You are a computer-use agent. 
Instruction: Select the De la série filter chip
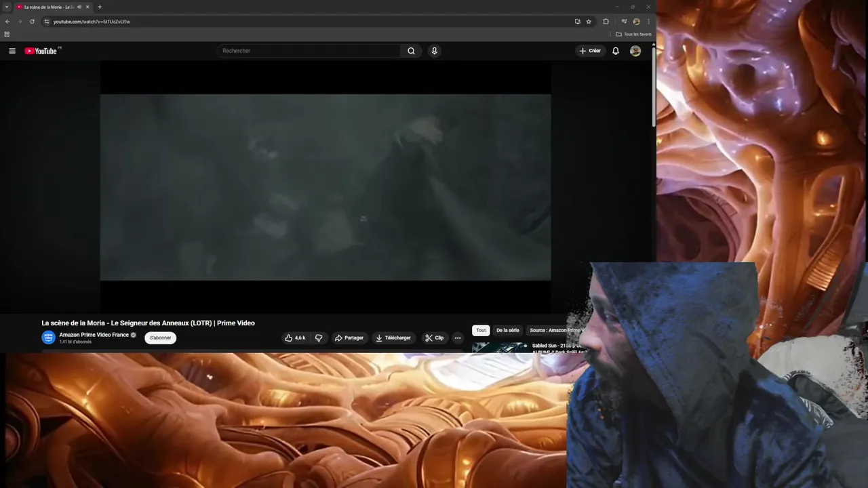(507, 330)
